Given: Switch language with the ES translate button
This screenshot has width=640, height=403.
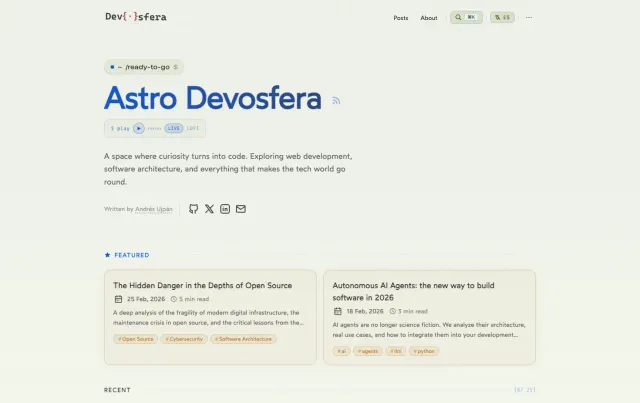Looking at the screenshot, I should click(502, 17).
